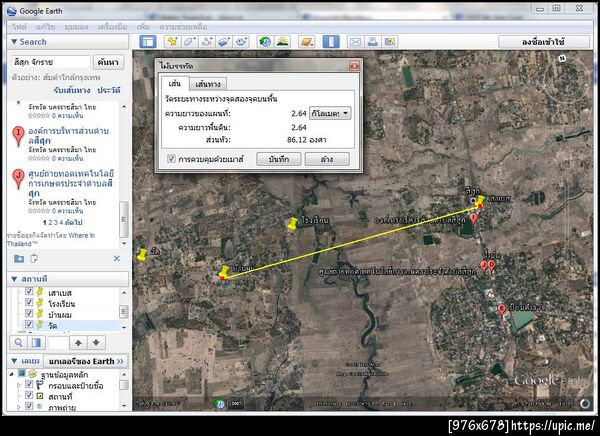The width and height of the screenshot is (600, 436).
Task: Select the Add Path tool
Action: (207, 41)
